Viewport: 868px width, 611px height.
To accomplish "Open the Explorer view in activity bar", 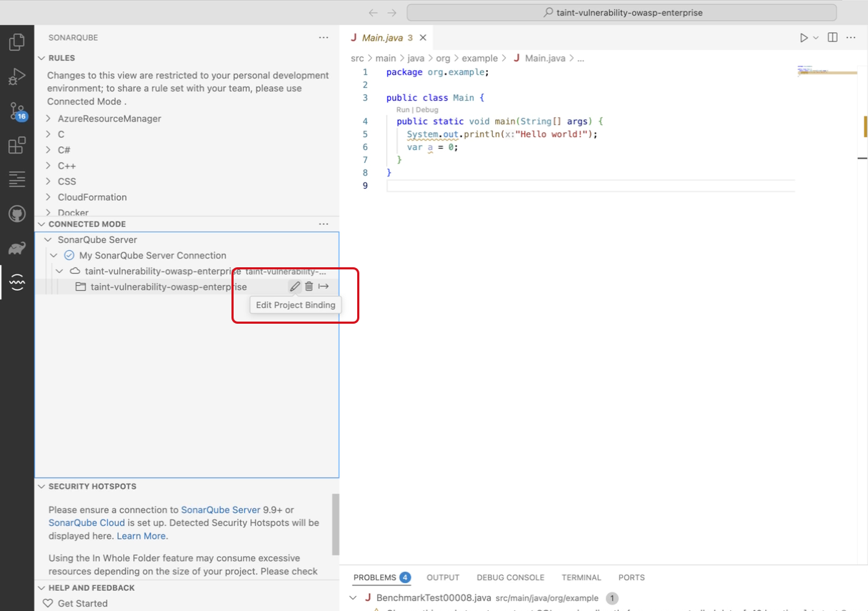I will [x=16, y=42].
